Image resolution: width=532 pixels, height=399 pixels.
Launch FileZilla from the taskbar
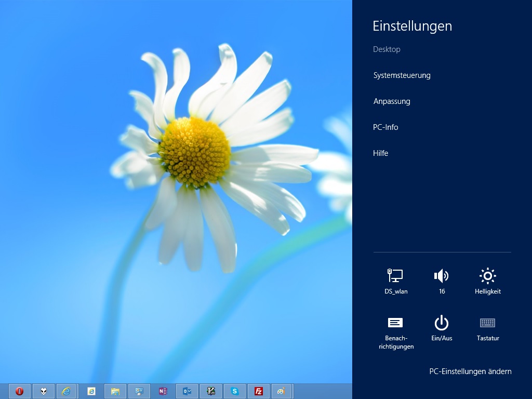coord(259,391)
